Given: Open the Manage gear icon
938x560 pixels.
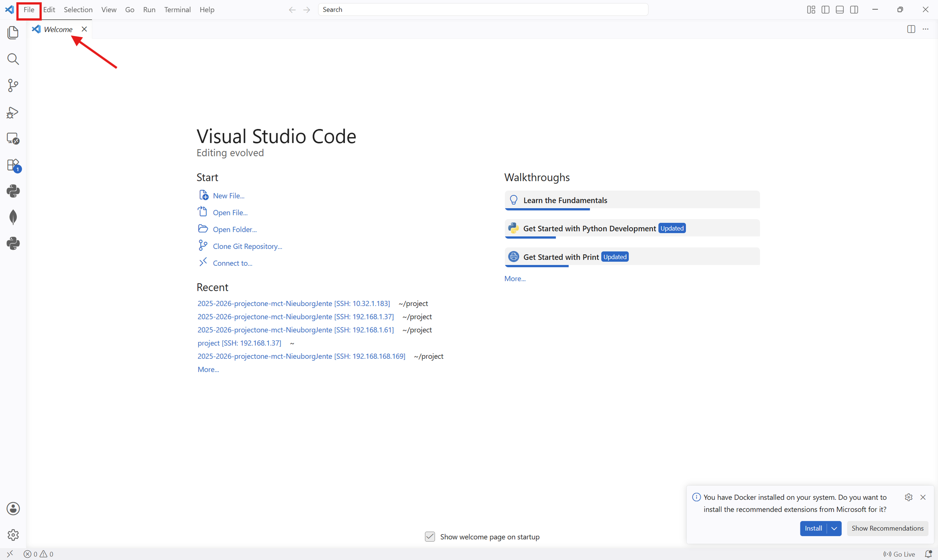Looking at the screenshot, I should coord(13,535).
